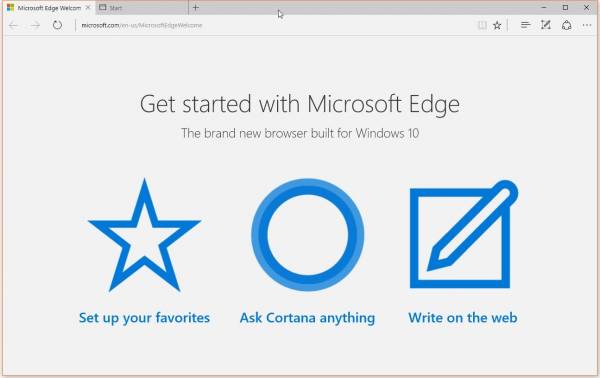Image resolution: width=600 pixels, height=378 pixels.
Task: Open More actions ellipsis menu
Action: 587,25
